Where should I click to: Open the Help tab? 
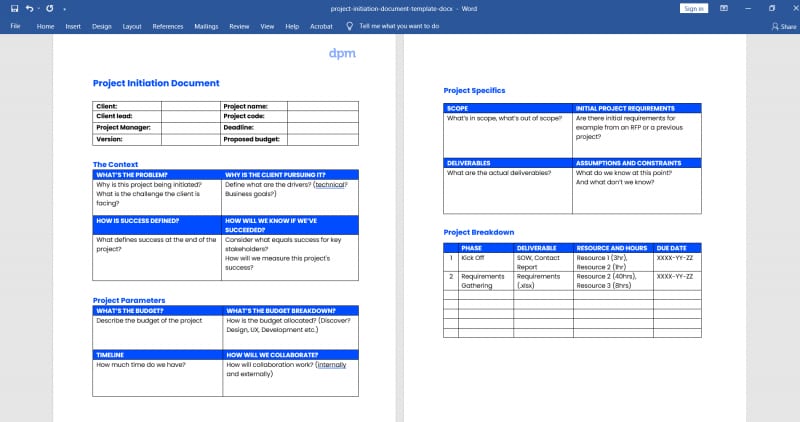[x=292, y=26]
